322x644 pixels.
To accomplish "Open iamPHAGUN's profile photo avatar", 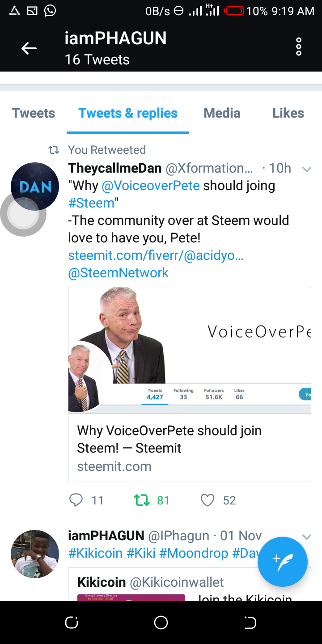I will (x=35, y=554).
